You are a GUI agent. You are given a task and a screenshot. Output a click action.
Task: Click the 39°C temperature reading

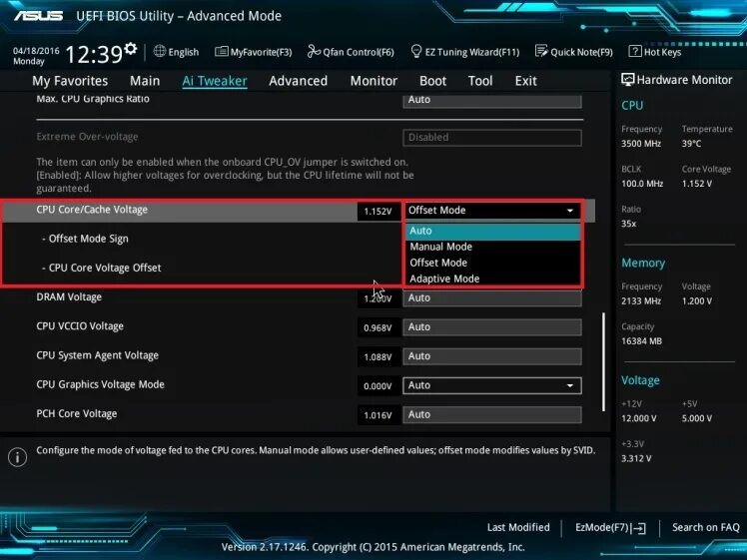(x=692, y=144)
